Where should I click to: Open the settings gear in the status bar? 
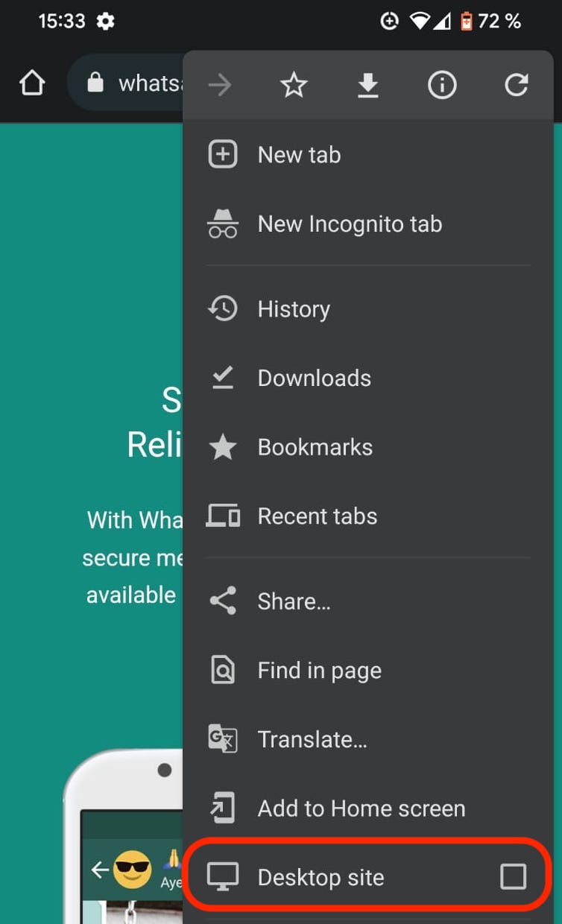pyautogui.click(x=105, y=21)
